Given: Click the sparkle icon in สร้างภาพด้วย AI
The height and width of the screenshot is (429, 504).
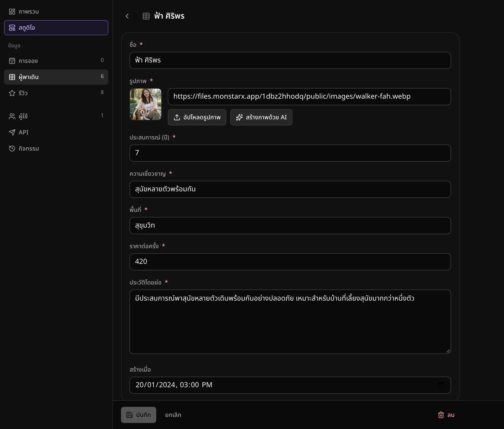Looking at the screenshot, I should point(239,117).
